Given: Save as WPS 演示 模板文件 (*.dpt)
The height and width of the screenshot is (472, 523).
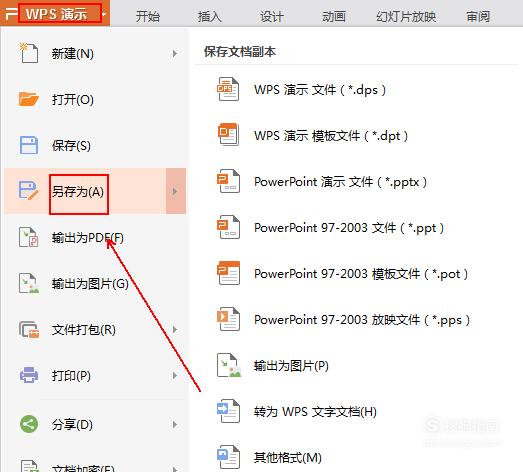Looking at the screenshot, I should (331, 136).
